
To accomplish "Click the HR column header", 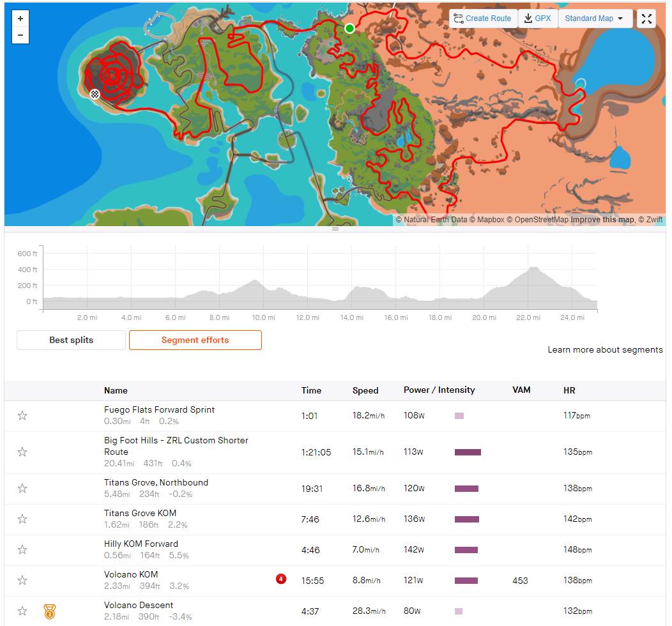I will pos(569,390).
